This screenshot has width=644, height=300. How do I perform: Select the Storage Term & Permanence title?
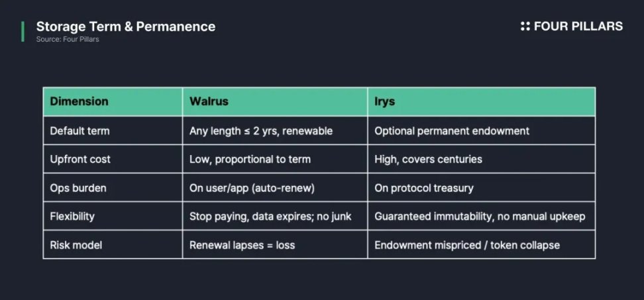(x=125, y=26)
